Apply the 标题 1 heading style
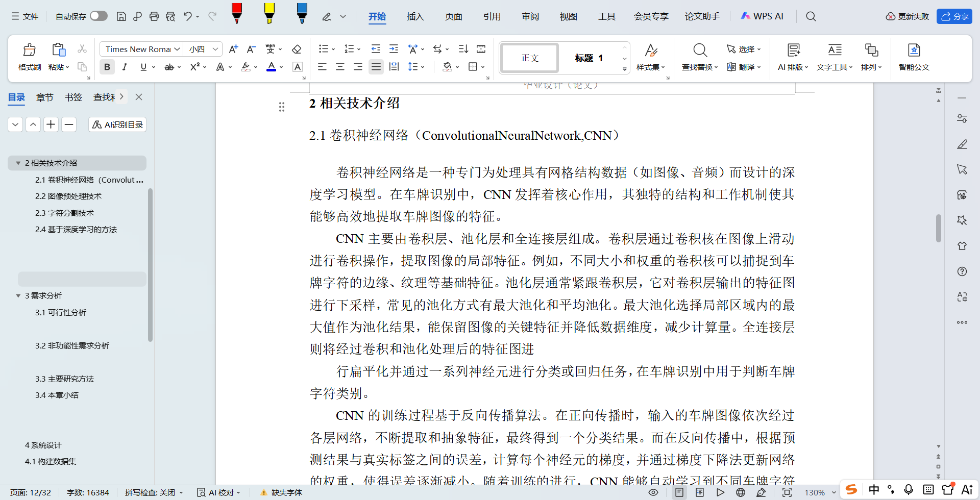 pos(589,58)
